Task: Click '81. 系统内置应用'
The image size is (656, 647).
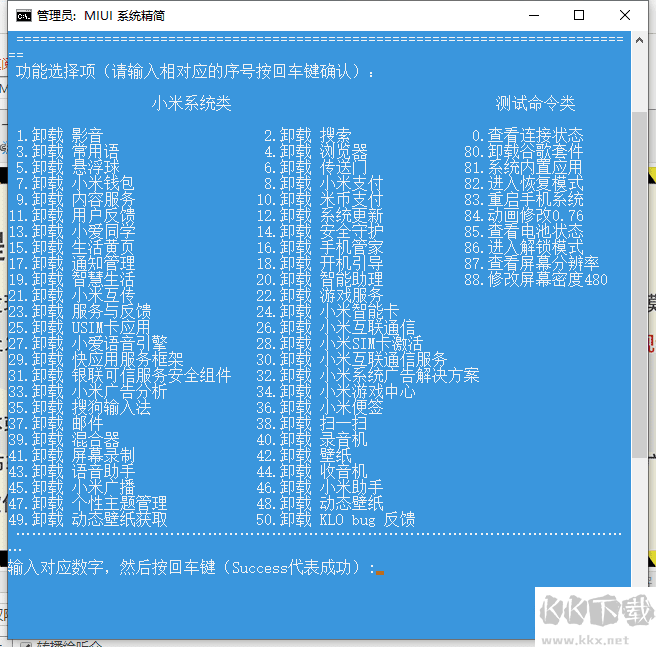Action: [x=523, y=167]
